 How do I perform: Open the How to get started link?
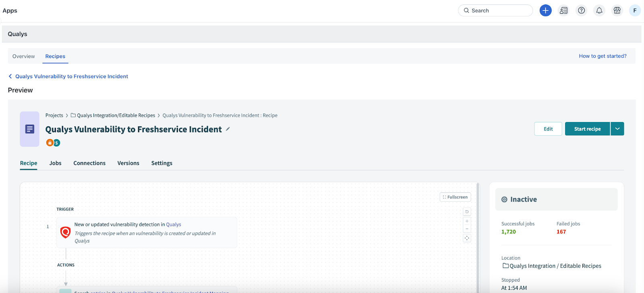coord(603,56)
